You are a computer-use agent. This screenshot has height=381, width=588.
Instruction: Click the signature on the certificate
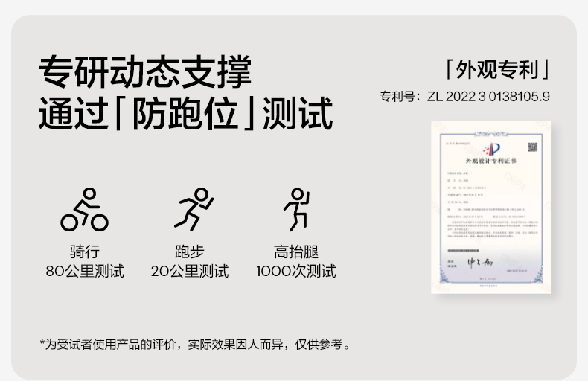pos(479,262)
